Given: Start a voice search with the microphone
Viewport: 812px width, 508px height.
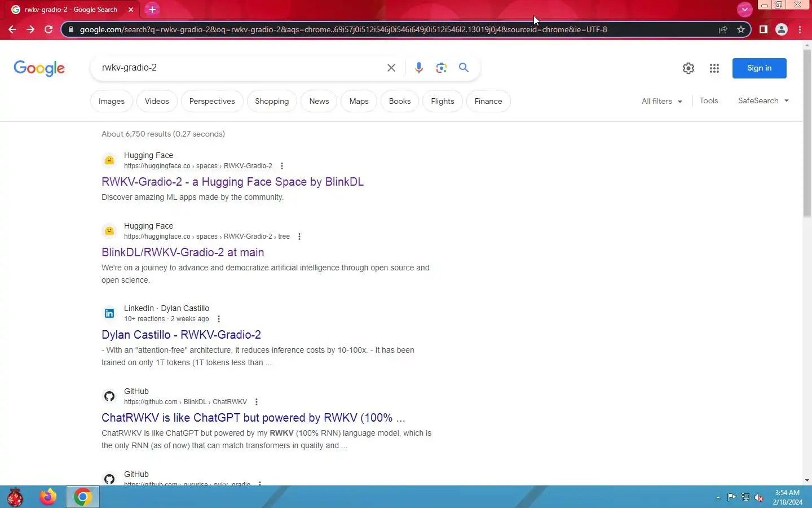Looking at the screenshot, I should coord(418,68).
